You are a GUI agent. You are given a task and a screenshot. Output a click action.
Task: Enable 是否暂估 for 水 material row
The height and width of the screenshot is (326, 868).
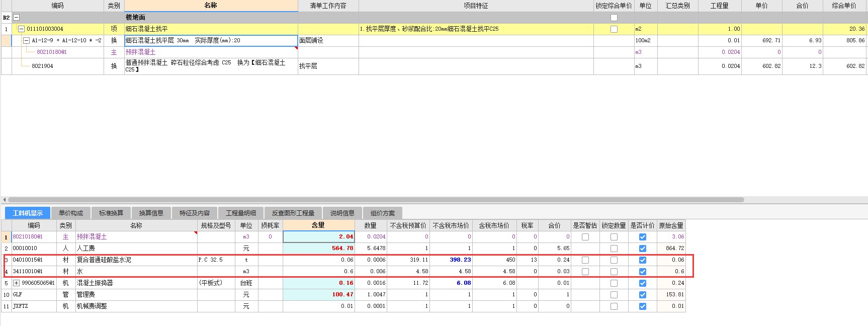point(585,272)
